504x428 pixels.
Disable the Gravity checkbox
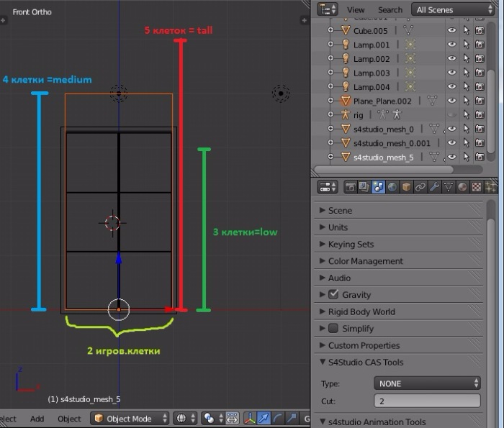pos(333,294)
